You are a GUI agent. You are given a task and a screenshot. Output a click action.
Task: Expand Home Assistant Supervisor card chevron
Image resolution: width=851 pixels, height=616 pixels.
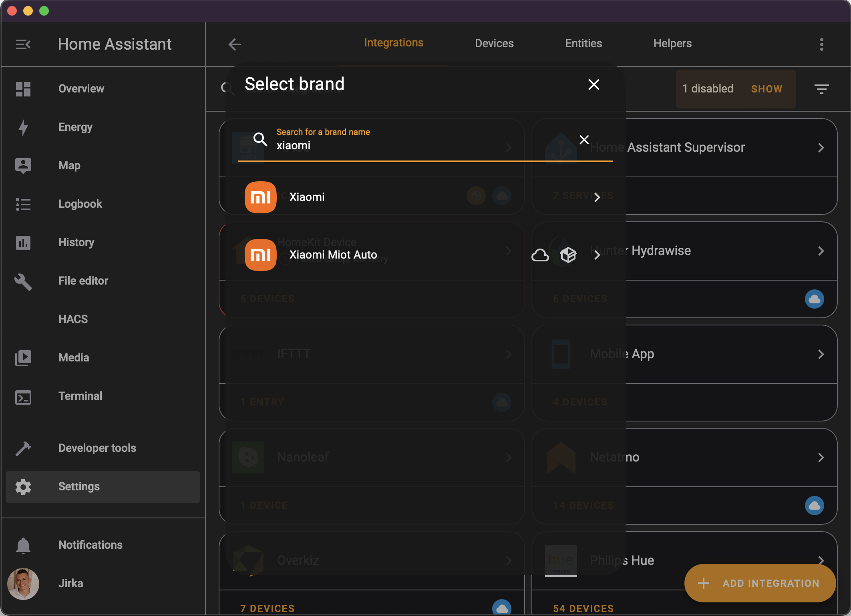[821, 148]
